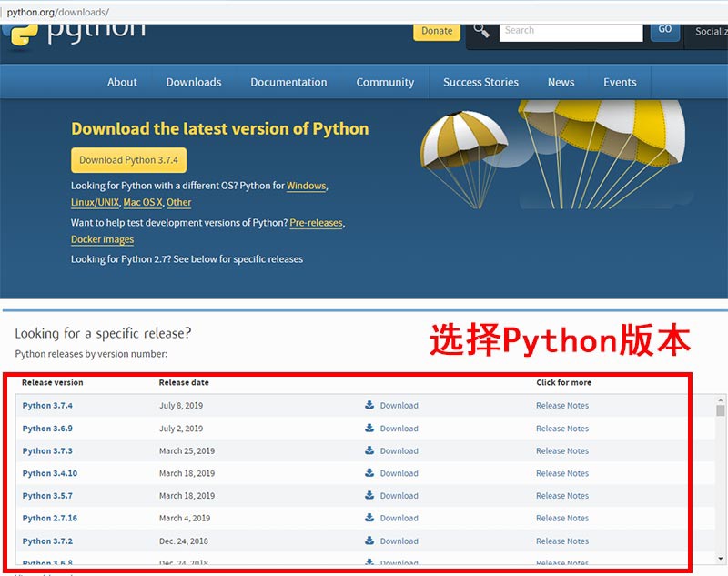Screen dimensions: 728x576
Task: Open the Docker images link
Action: (102, 239)
